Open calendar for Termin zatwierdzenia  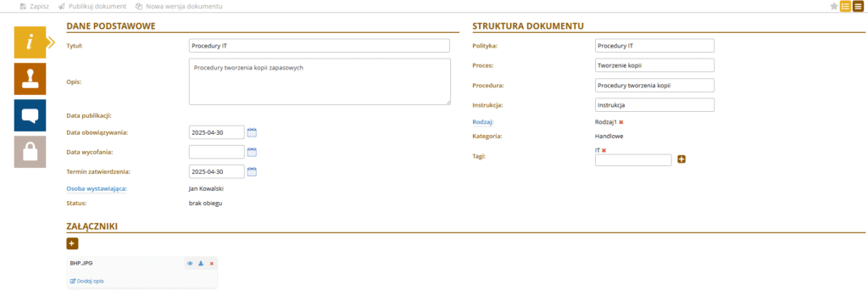252,172
